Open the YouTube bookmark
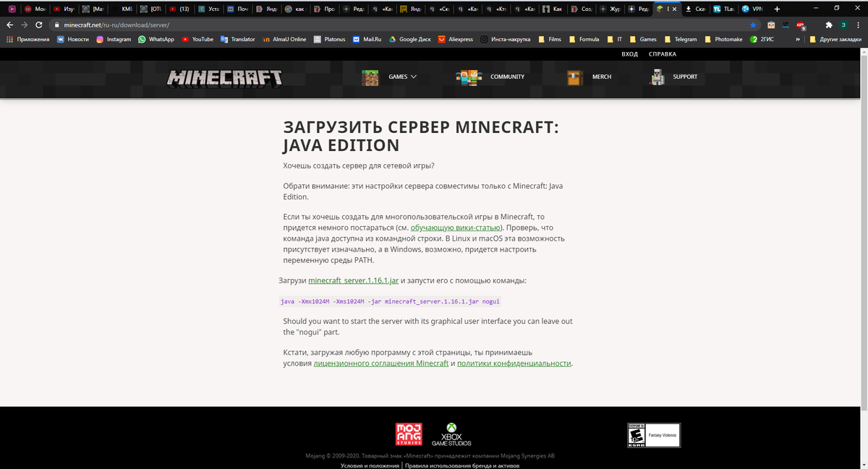Viewport: 868px width, 469px height. click(x=197, y=39)
